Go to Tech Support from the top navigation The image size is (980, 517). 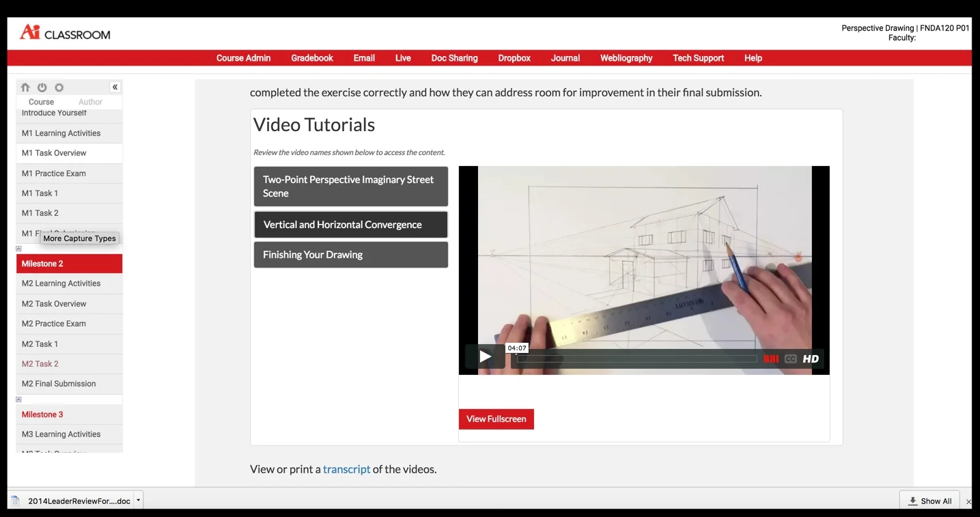[697, 58]
